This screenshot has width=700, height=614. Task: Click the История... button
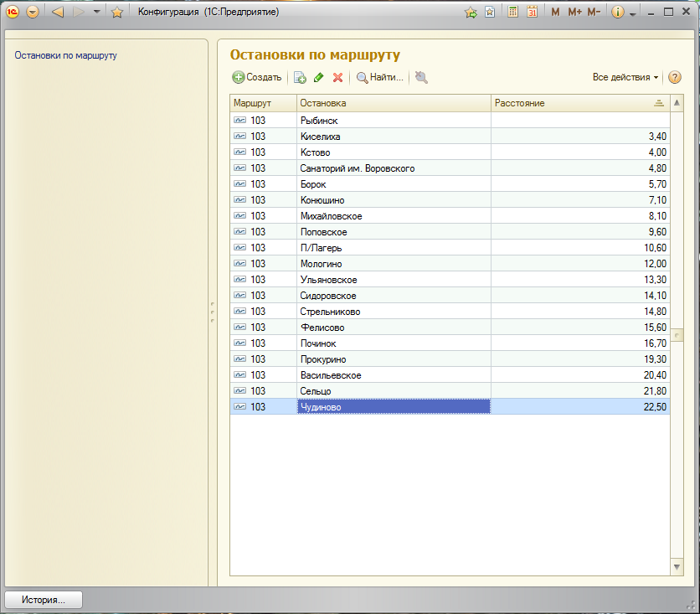coord(44,600)
